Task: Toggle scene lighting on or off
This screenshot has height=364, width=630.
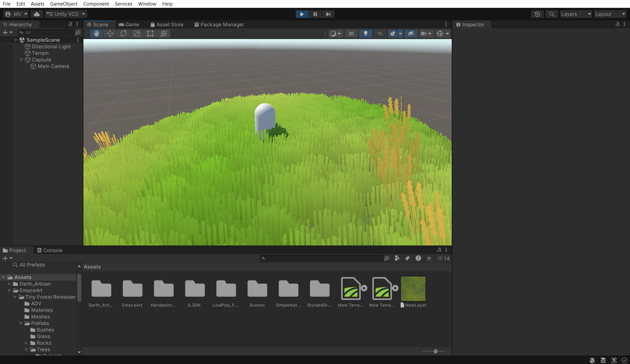Action: 365,33
